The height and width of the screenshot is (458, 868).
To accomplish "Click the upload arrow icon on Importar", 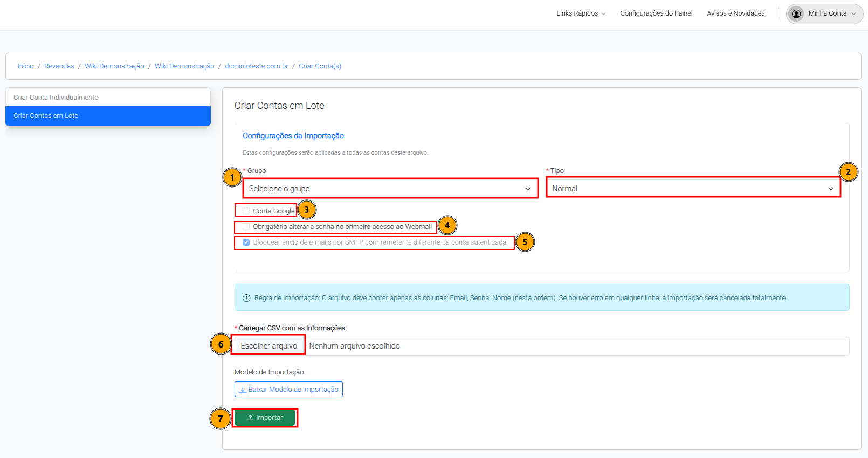I will click(x=250, y=418).
